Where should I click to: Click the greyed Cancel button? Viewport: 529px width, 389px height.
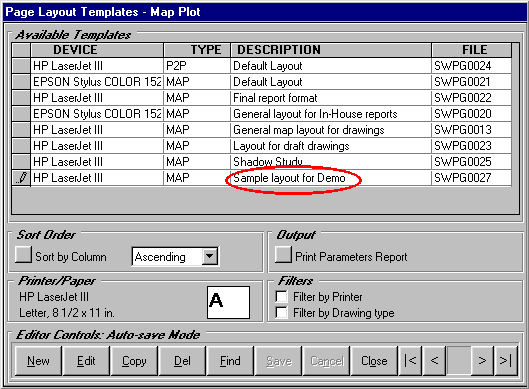[x=326, y=361]
